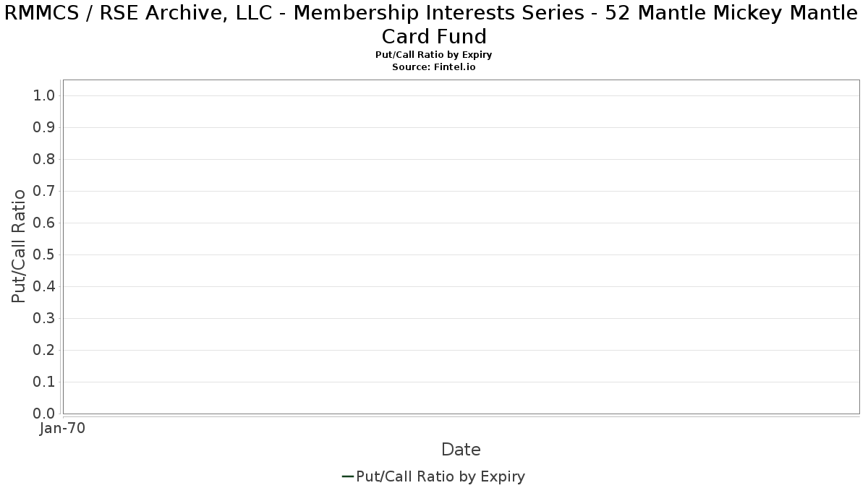Click the 'Jan-70' x-axis tick label
Screen dimensions: 868x488
(x=62, y=429)
